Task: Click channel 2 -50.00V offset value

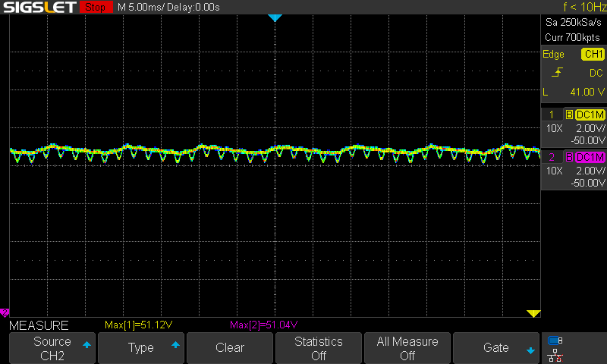Action: (x=587, y=183)
